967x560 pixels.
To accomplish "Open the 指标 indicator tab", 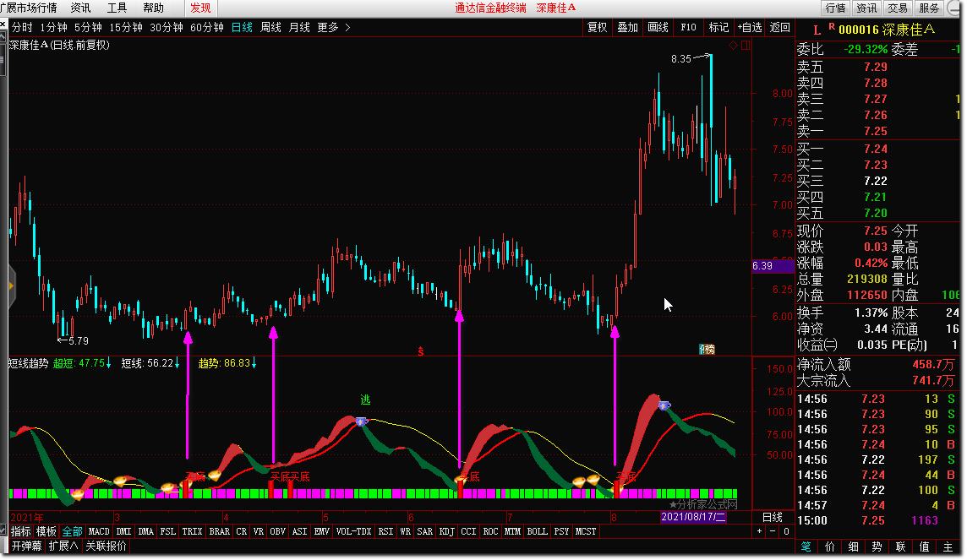I will click(21, 531).
